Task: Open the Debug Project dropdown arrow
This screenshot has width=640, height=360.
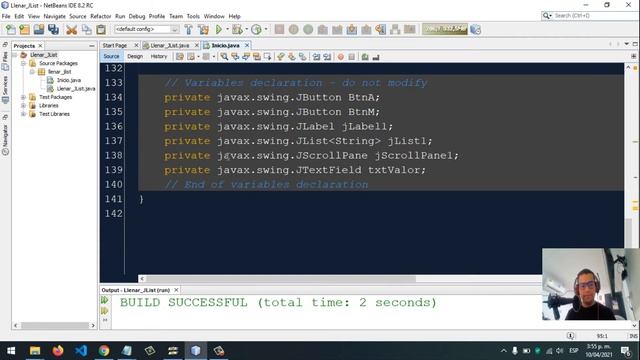Action: (x=246, y=29)
